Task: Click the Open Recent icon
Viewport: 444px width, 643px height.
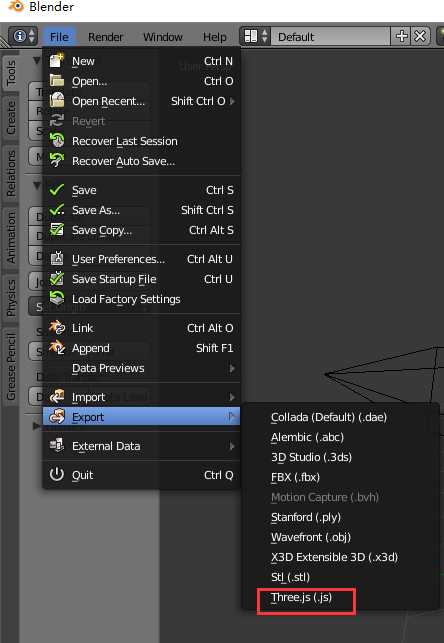Action: 57,100
